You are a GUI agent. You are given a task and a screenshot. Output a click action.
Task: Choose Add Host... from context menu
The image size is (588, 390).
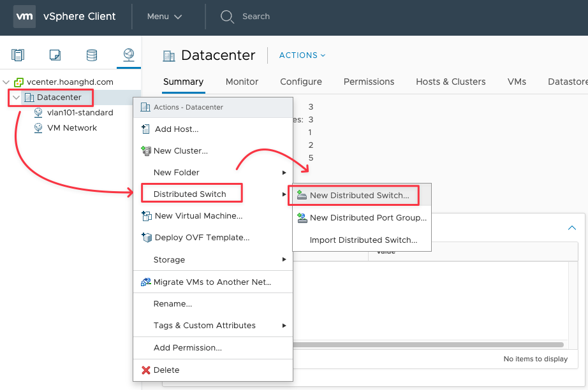[213, 129]
